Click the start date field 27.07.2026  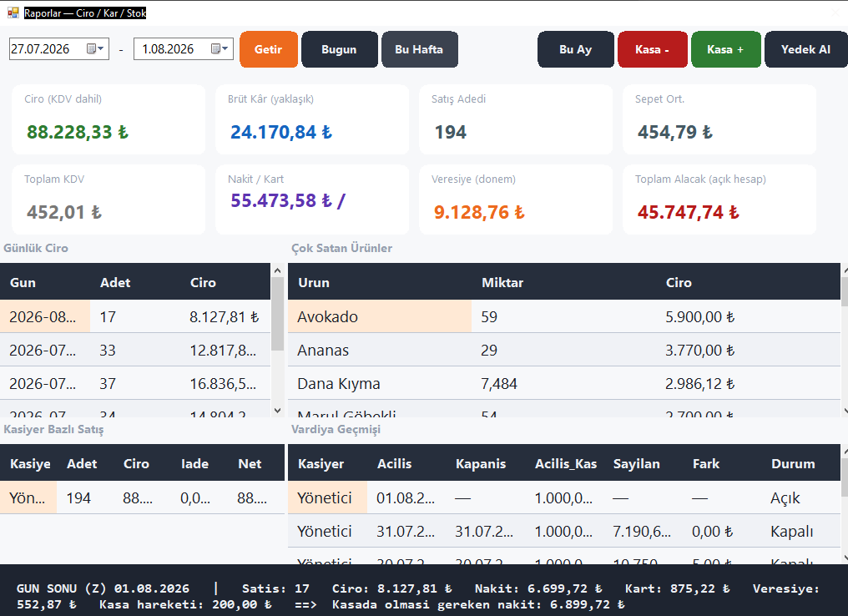tap(48, 48)
